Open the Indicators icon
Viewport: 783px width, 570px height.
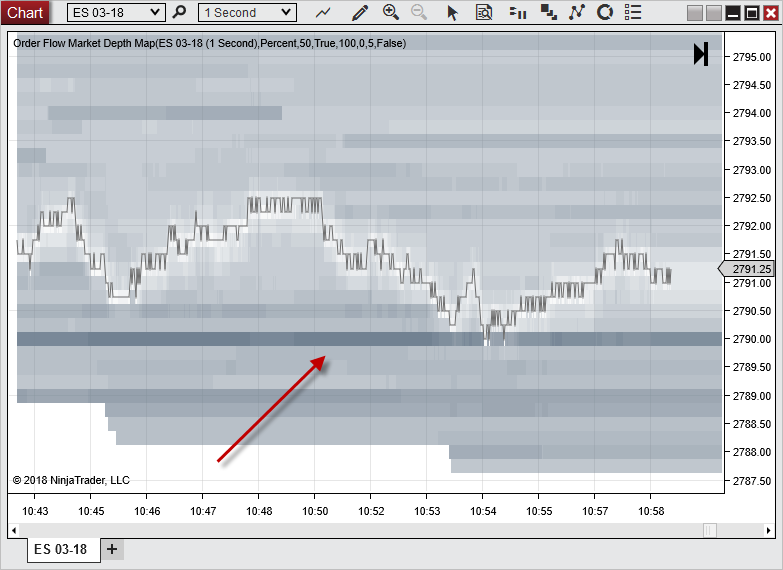click(548, 12)
